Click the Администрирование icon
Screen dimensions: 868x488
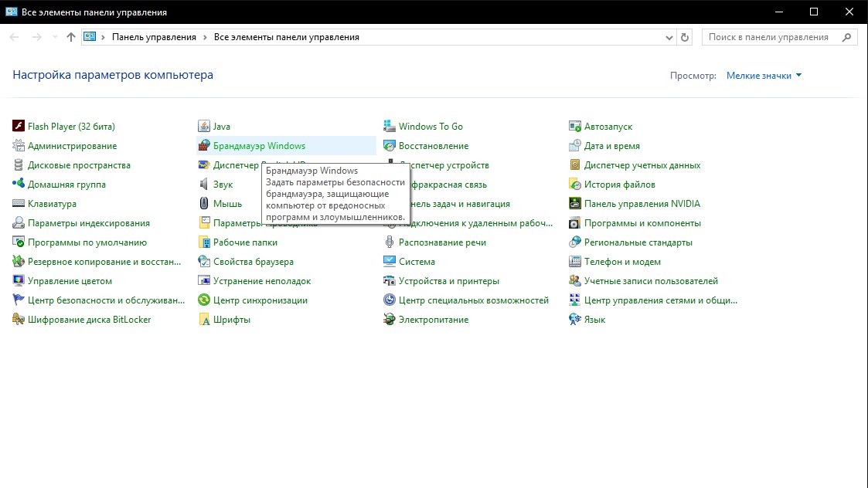(x=19, y=145)
